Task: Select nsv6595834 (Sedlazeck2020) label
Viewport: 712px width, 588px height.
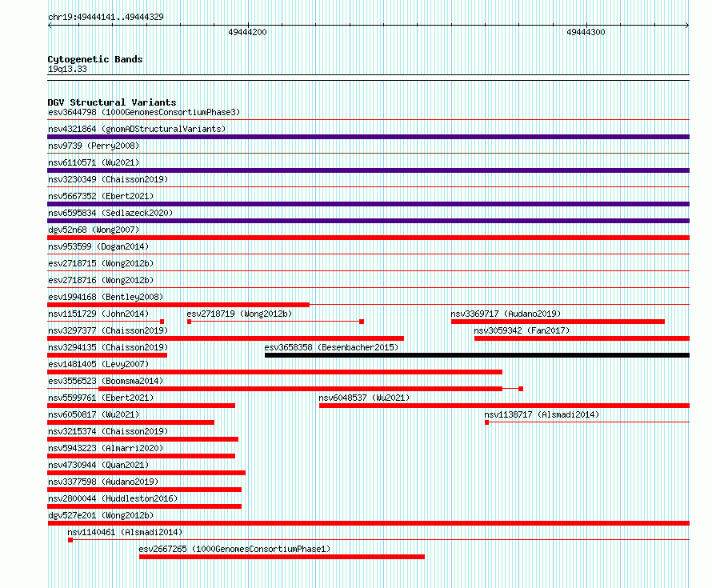Action: [x=110, y=213]
